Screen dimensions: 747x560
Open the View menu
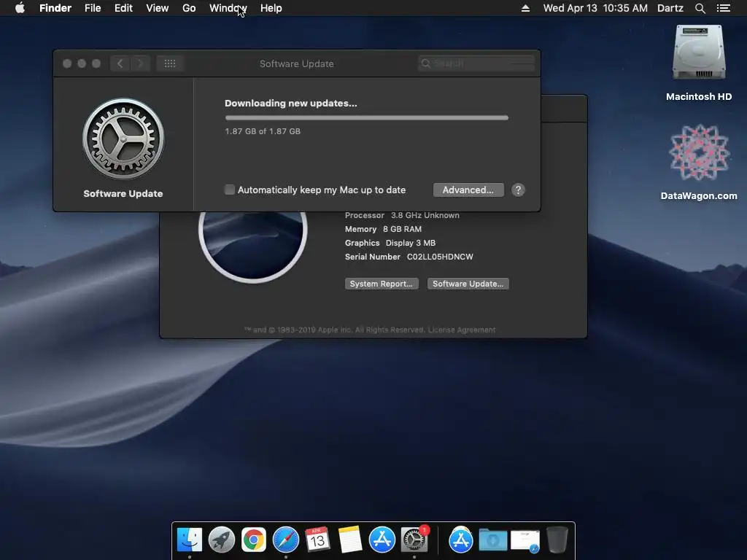158,8
